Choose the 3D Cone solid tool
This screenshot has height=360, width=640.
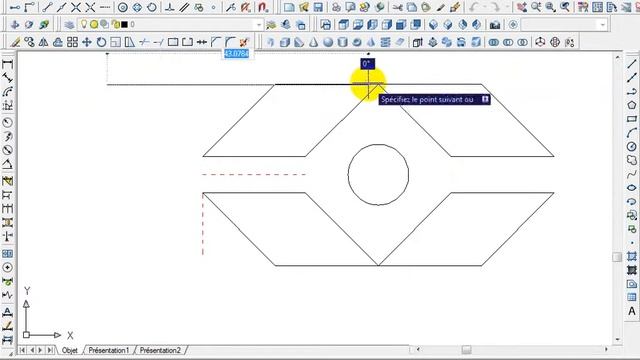pyautogui.click(x=313, y=42)
